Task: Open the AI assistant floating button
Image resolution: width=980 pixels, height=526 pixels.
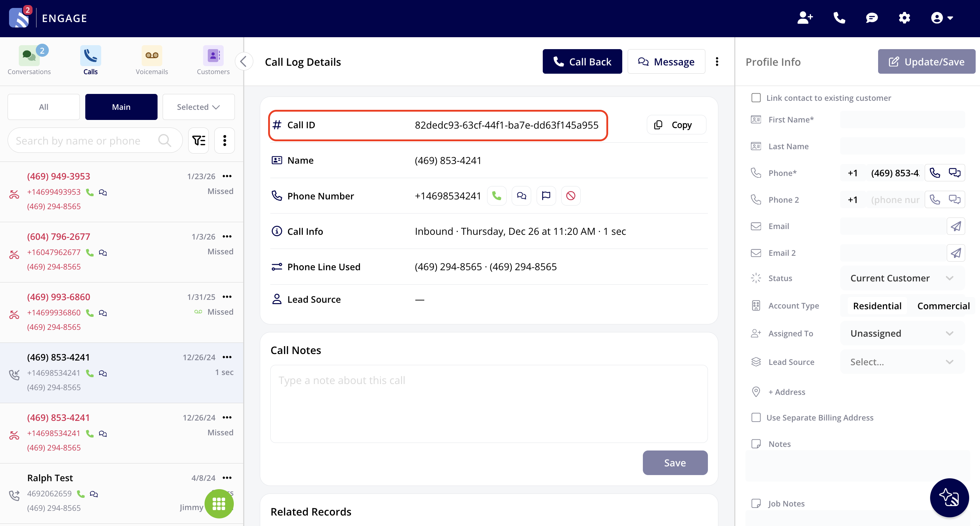Action: pyautogui.click(x=949, y=497)
